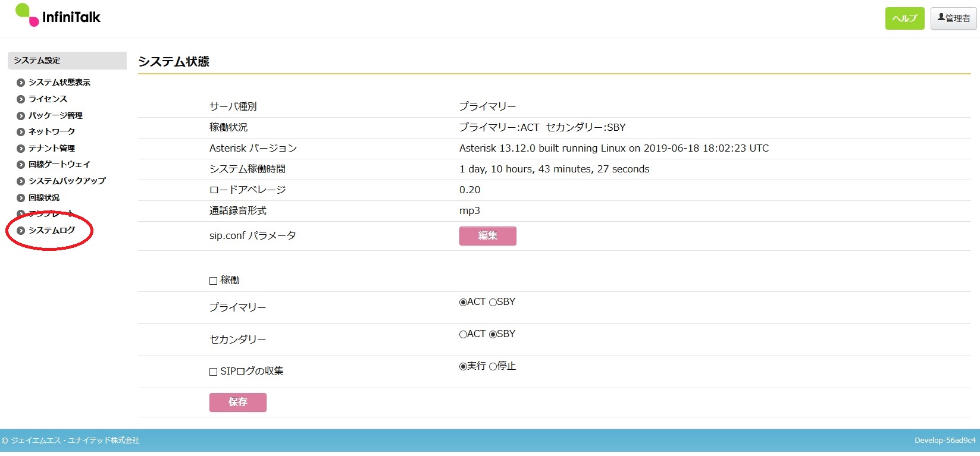Click the Develop-56ad9c4 version text
This screenshot has height=456, width=980.
945,441
